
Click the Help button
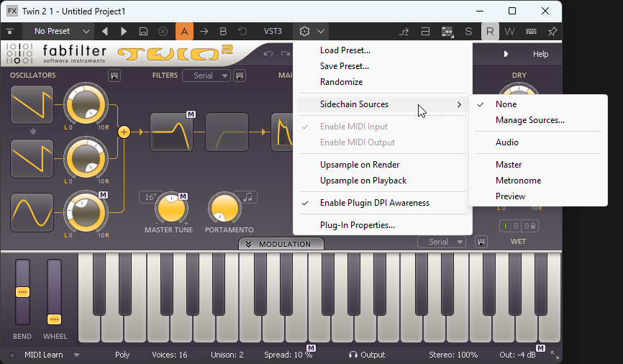(x=540, y=54)
